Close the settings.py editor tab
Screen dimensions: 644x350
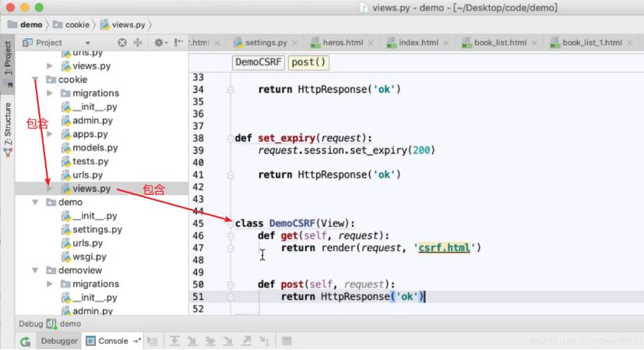tap(297, 43)
